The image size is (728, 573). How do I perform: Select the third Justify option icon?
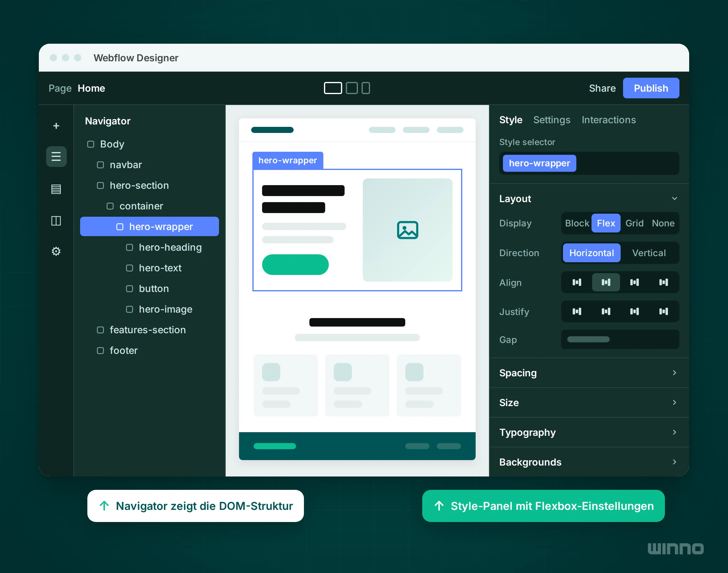coord(635,311)
